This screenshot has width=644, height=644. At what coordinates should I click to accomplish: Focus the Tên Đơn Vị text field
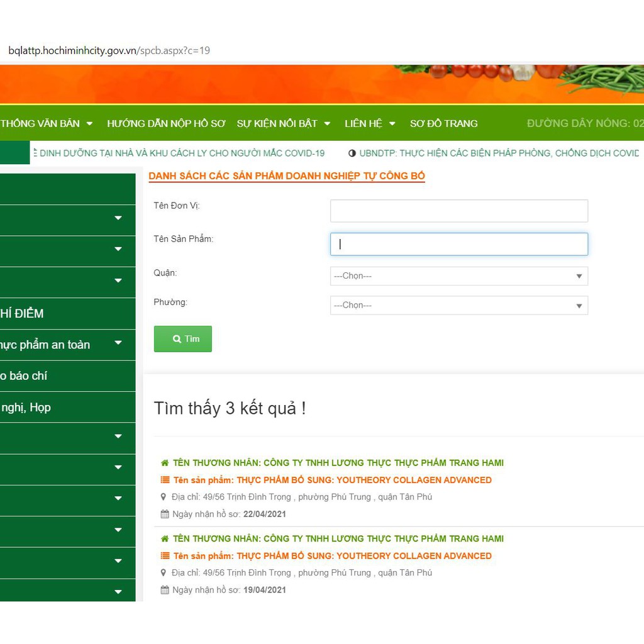pyautogui.click(x=458, y=211)
